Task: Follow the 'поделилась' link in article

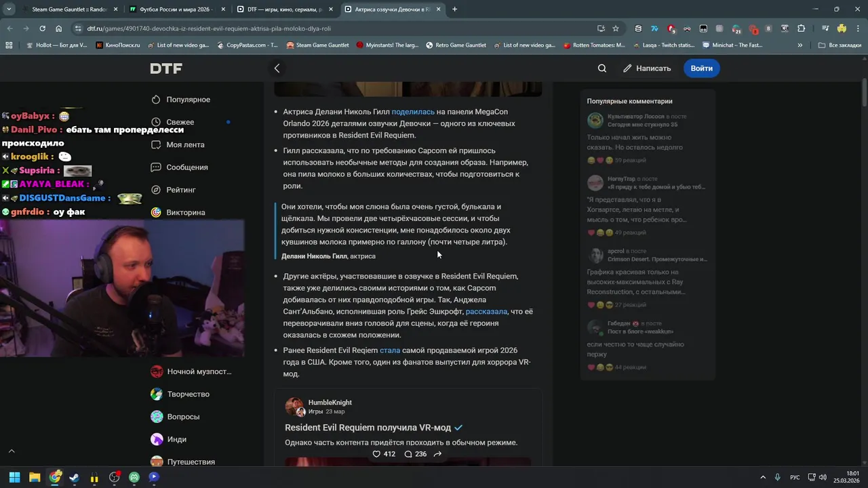Action: click(x=413, y=112)
